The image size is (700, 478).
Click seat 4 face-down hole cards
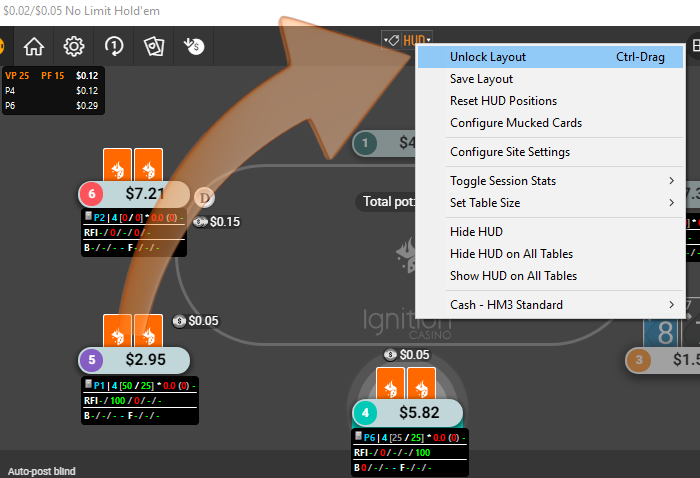point(406,384)
